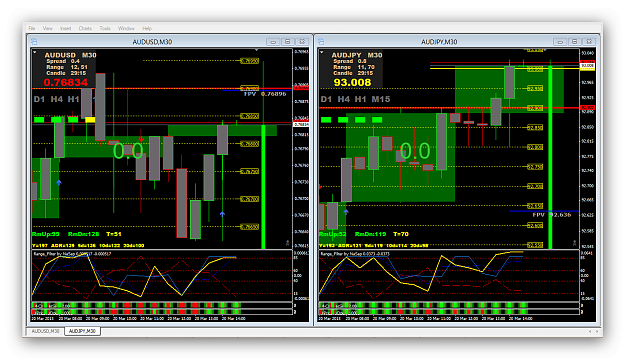Open the Insert menu
Screen dimensions: 625x360
pos(65,28)
